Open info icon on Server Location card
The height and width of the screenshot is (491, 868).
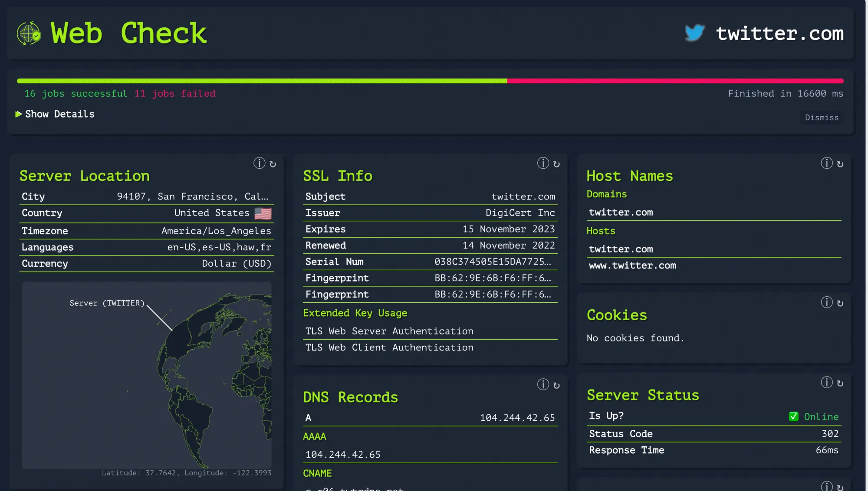pyautogui.click(x=259, y=163)
